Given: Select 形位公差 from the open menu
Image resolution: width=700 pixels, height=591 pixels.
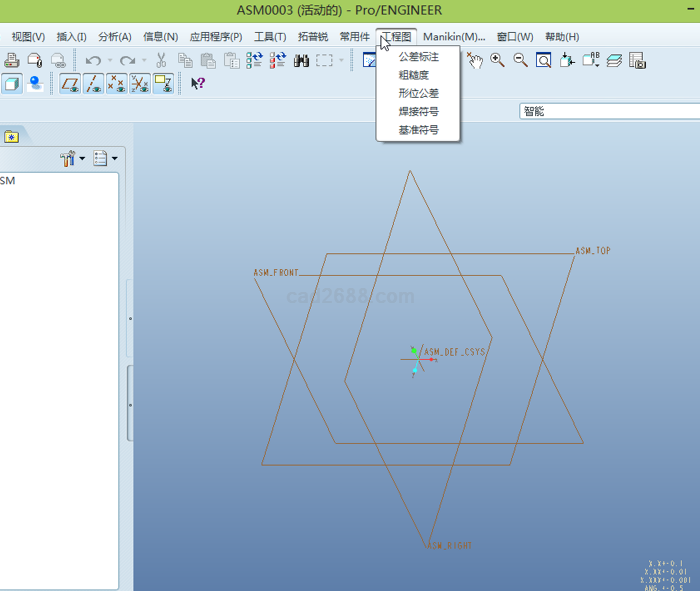Looking at the screenshot, I should pyautogui.click(x=418, y=93).
